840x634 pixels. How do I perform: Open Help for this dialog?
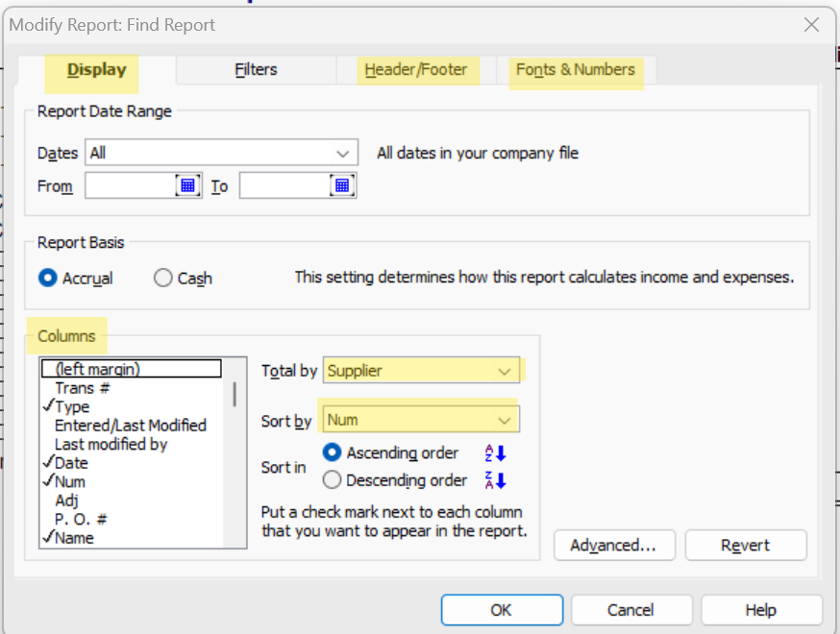click(761, 610)
